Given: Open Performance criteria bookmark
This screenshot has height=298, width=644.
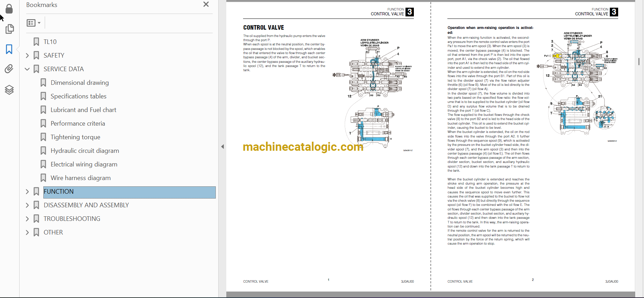Looking at the screenshot, I should 78,124.
